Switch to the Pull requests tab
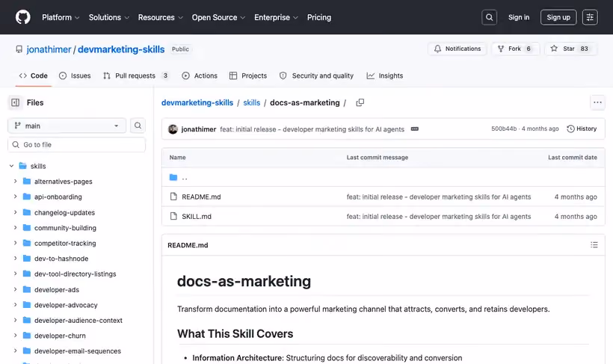Image resolution: width=613 pixels, height=364 pixels. (136, 75)
